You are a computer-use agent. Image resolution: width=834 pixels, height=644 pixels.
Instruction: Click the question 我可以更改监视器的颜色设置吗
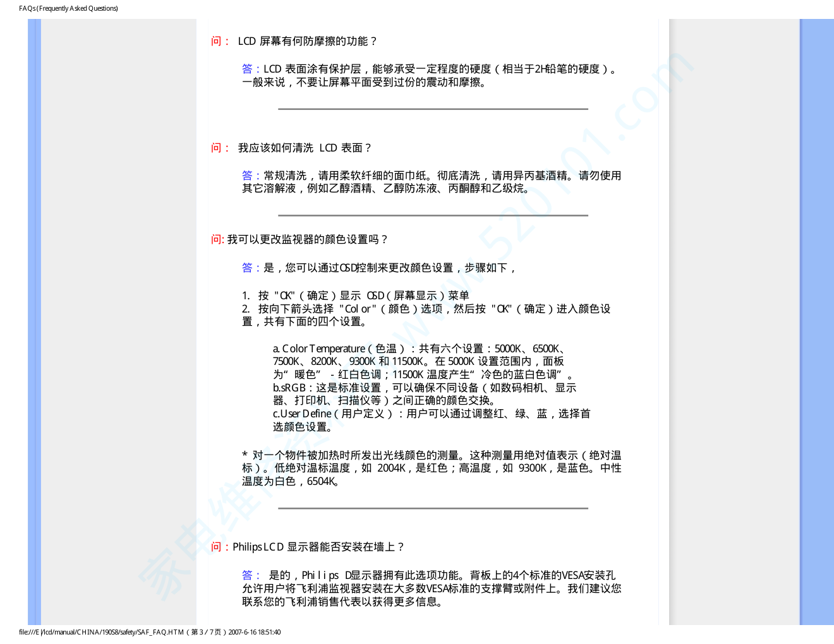(307, 239)
